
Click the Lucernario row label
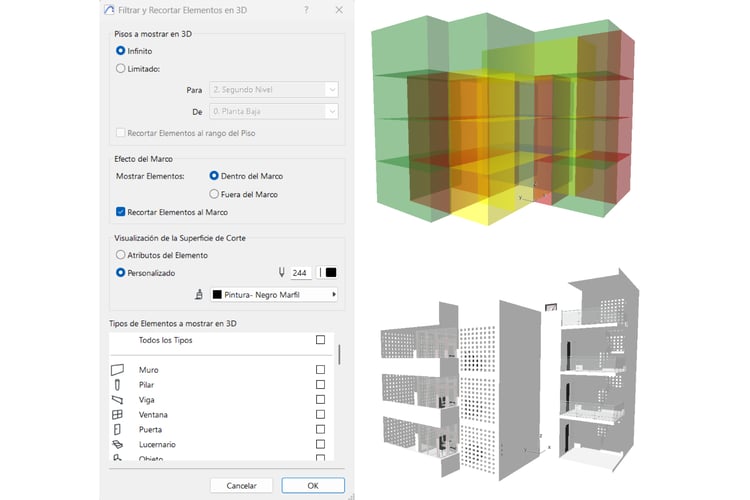pyautogui.click(x=157, y=444)
